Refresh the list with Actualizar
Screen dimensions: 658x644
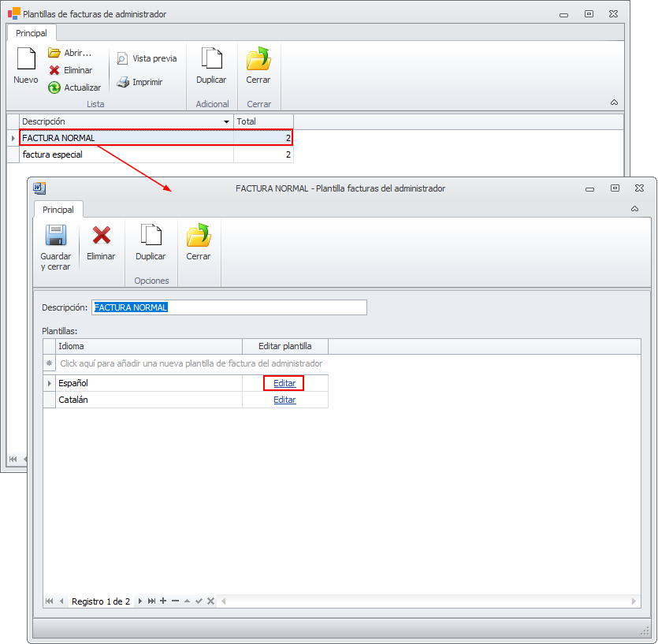pos(75,87)
